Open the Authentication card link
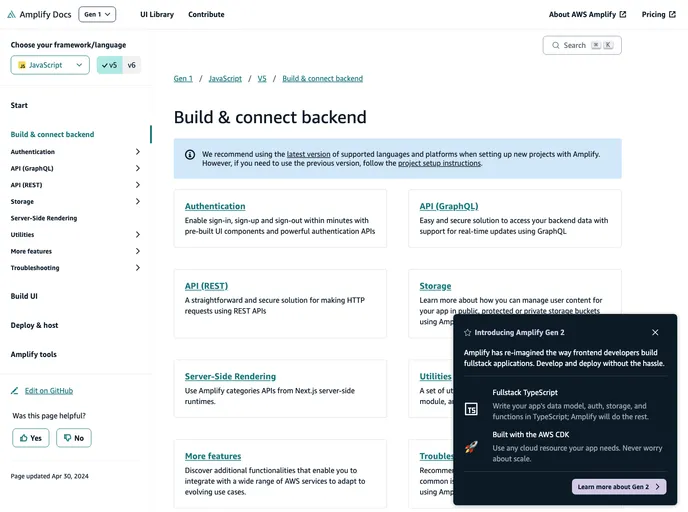688x512 pixels. pos(215,206)
